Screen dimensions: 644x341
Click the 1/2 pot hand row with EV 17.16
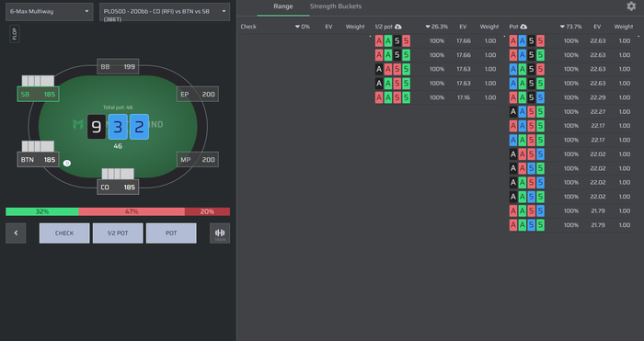point(437,97)
